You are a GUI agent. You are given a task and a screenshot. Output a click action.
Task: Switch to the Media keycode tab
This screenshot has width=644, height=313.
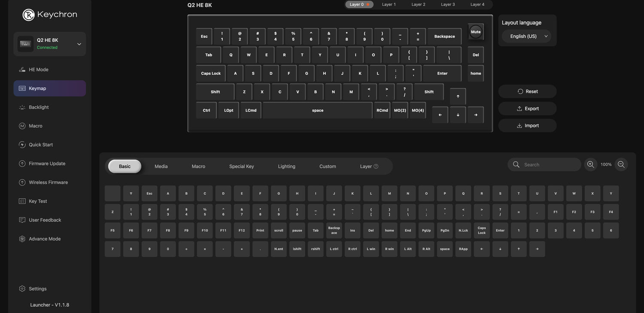161,166
